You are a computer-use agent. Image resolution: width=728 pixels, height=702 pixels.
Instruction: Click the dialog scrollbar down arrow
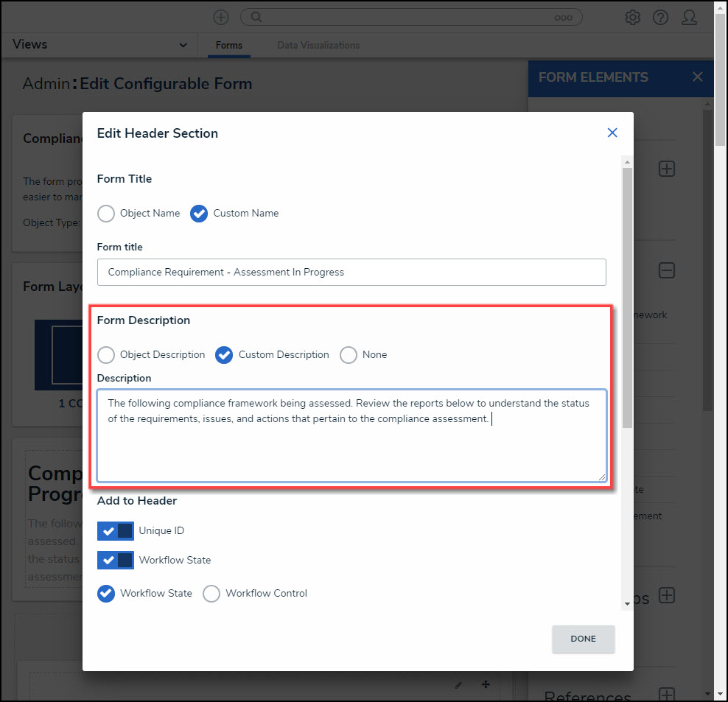pos(627,603)
